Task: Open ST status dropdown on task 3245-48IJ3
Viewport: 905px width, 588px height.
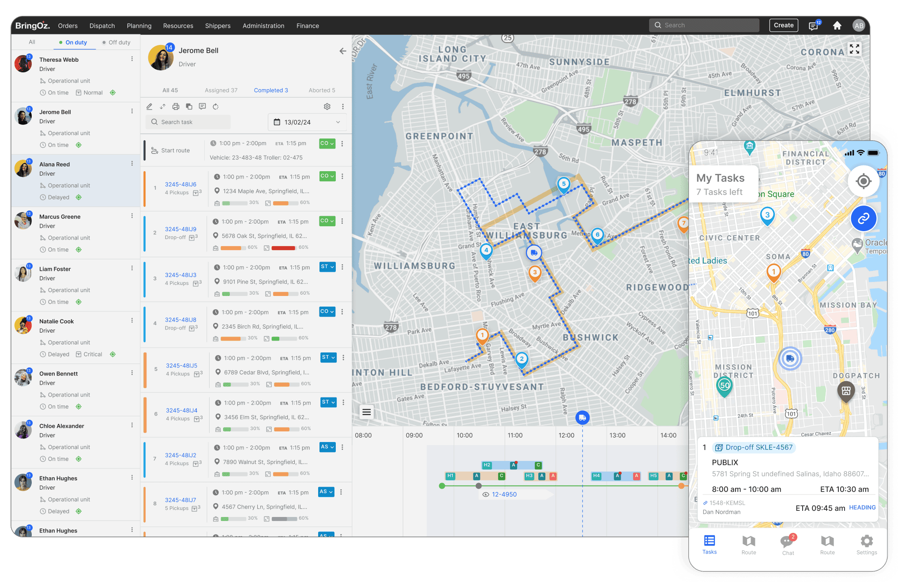Action: coord(328,267)
